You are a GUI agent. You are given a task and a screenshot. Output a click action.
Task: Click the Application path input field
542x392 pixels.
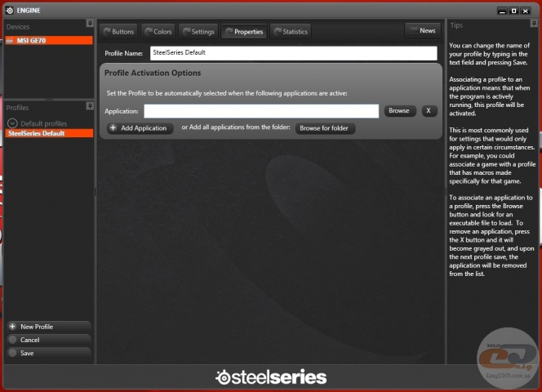261,111
